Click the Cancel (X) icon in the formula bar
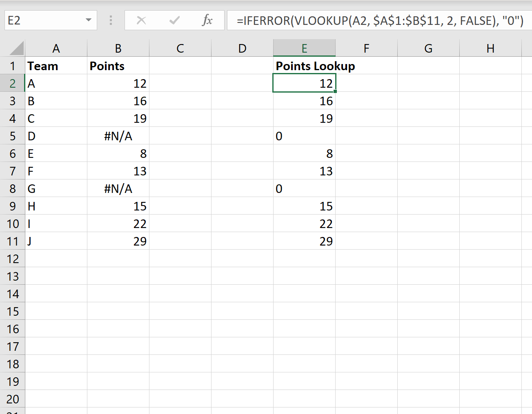This screenshot has width=532, height=414. point(141,20)
